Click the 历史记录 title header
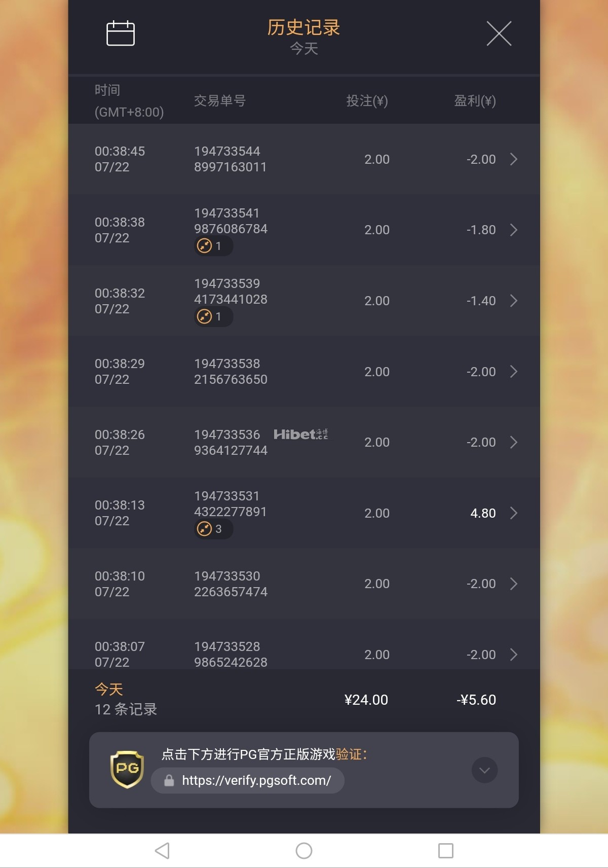 point(303,28)
